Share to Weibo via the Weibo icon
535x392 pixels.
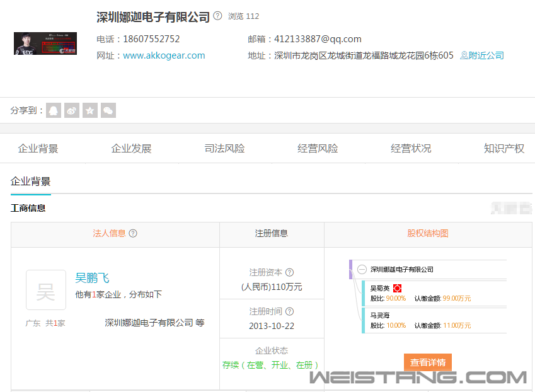(x=72, y=110)
